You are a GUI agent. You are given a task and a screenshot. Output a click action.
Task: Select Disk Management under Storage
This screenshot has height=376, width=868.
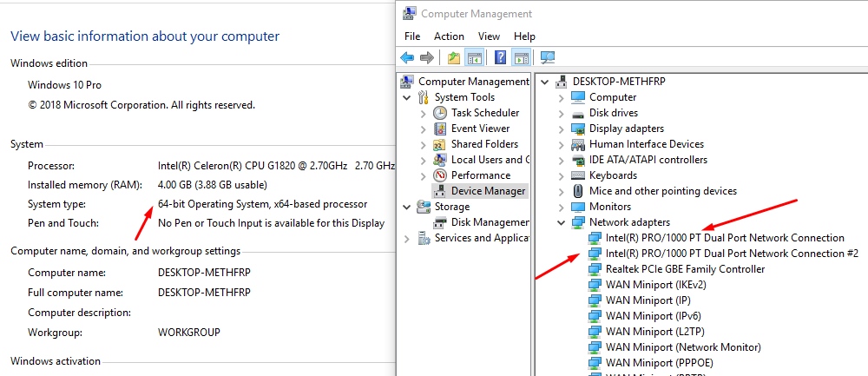click(x=489, y=222)
